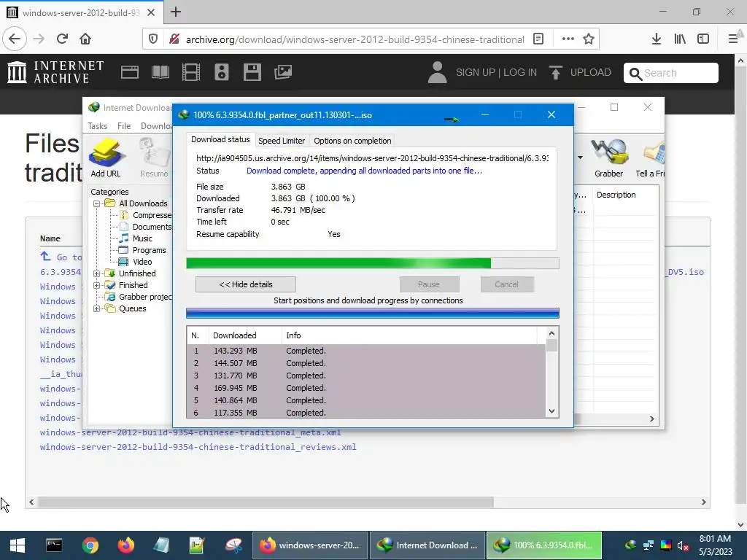Click the Cancel button

tap(506, 284)
